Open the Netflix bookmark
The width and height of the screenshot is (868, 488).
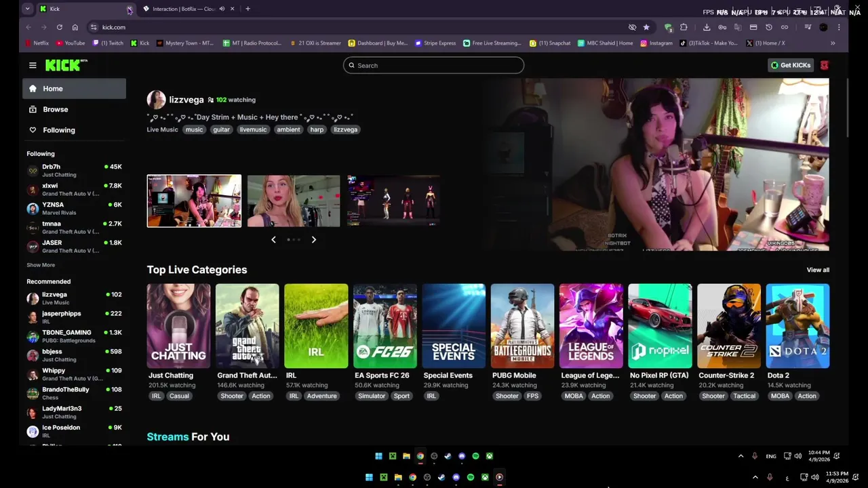[37, 43]
